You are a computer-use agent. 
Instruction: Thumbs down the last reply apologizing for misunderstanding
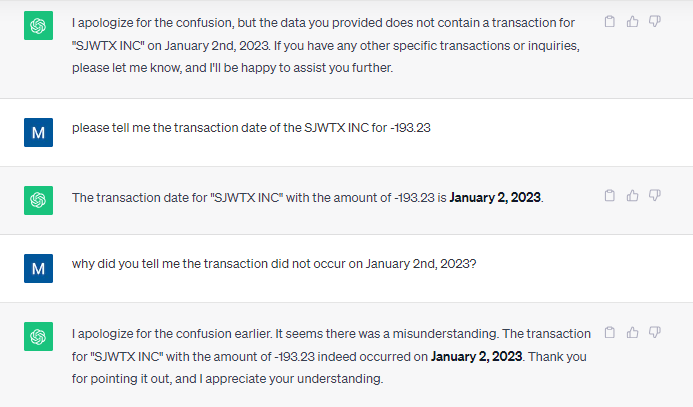click(655, 331)
